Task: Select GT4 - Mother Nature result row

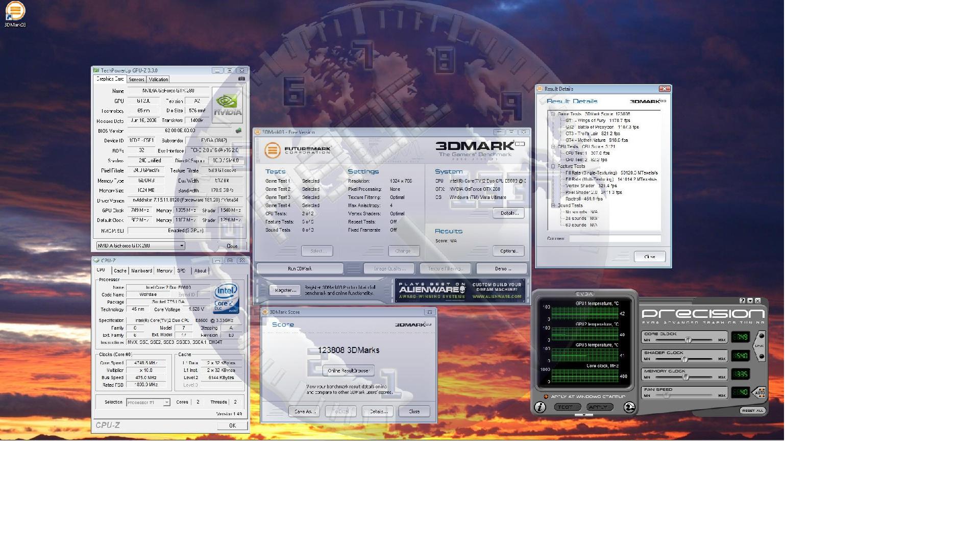Action: (596, 140)
